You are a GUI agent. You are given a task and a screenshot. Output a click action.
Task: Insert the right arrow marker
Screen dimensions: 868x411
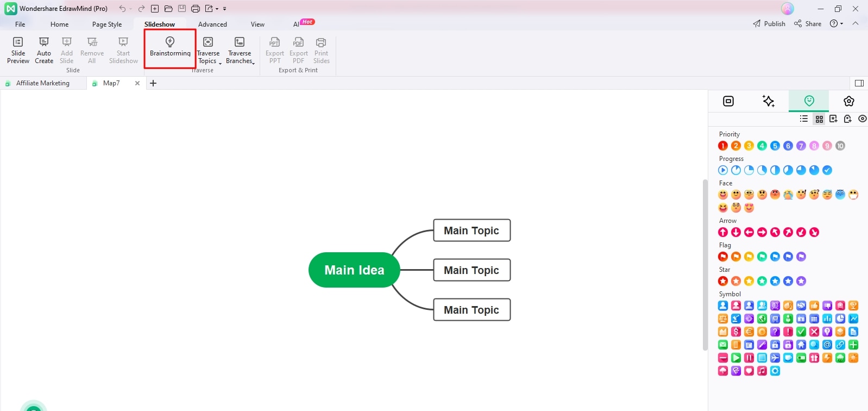tap(762, 232)
